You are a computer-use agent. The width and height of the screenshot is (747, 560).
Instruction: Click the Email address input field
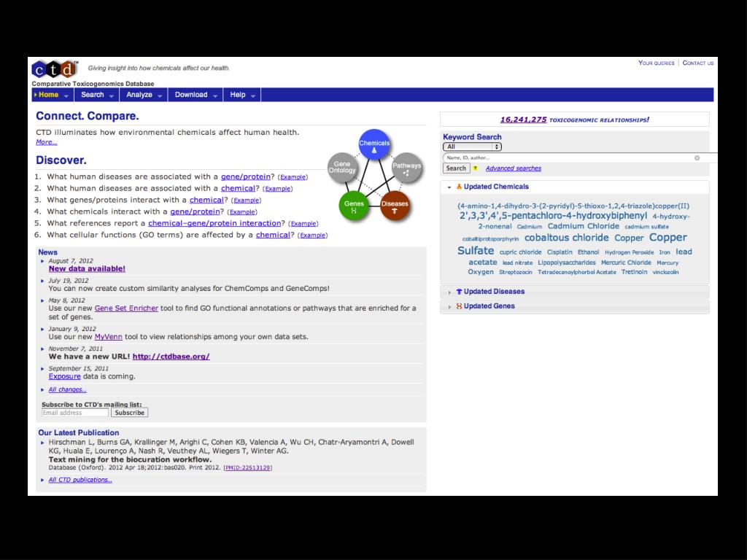(75, 413)
